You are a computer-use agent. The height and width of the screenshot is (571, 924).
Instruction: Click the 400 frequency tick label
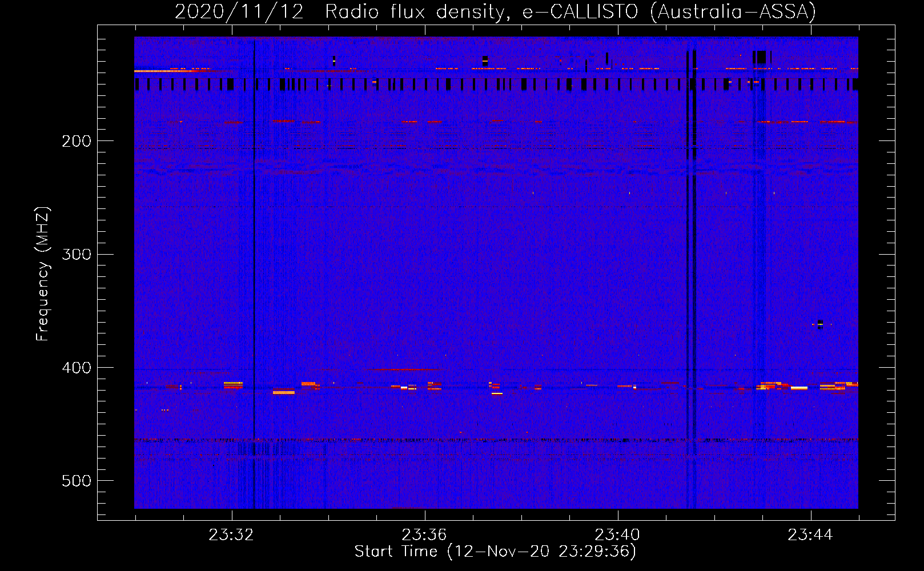(x=77, y=368)
